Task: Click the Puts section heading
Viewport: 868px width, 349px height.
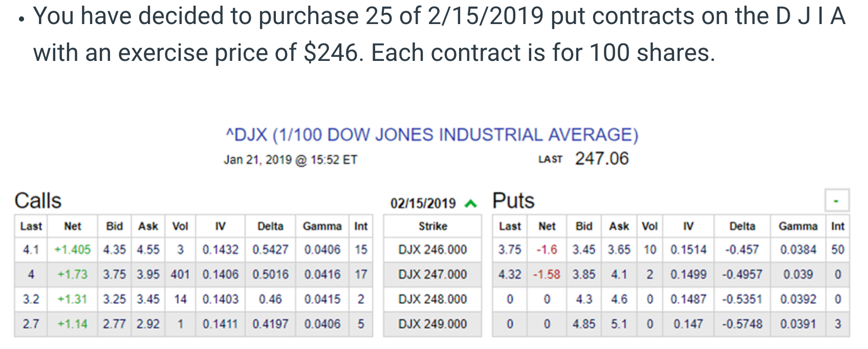Action: coord(513,201)
